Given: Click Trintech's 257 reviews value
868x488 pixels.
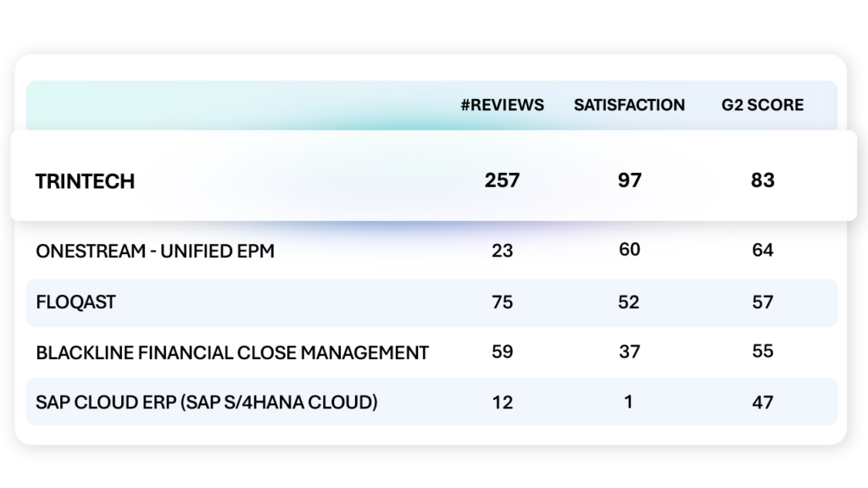Looking at the screenshot, I should (x=502, y=180).
